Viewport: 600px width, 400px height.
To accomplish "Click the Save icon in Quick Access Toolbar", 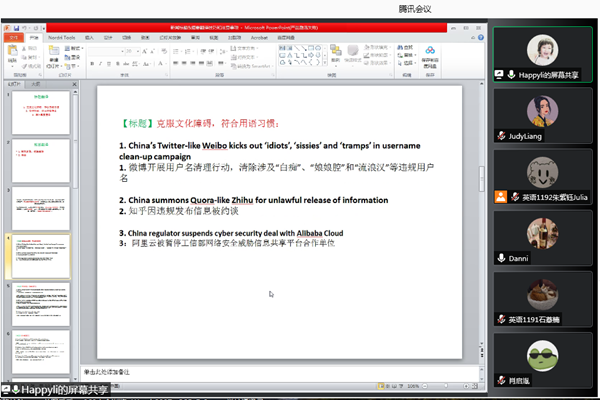I will [16, 28].
